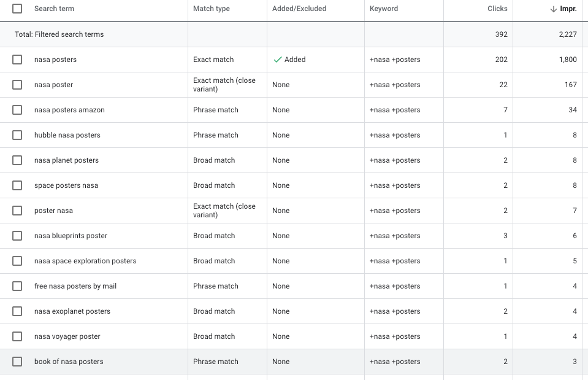The width and height of the screenshot is (588, 380).
Task: Click the Added/Excluded column header
Action: (x=299, y=9)
